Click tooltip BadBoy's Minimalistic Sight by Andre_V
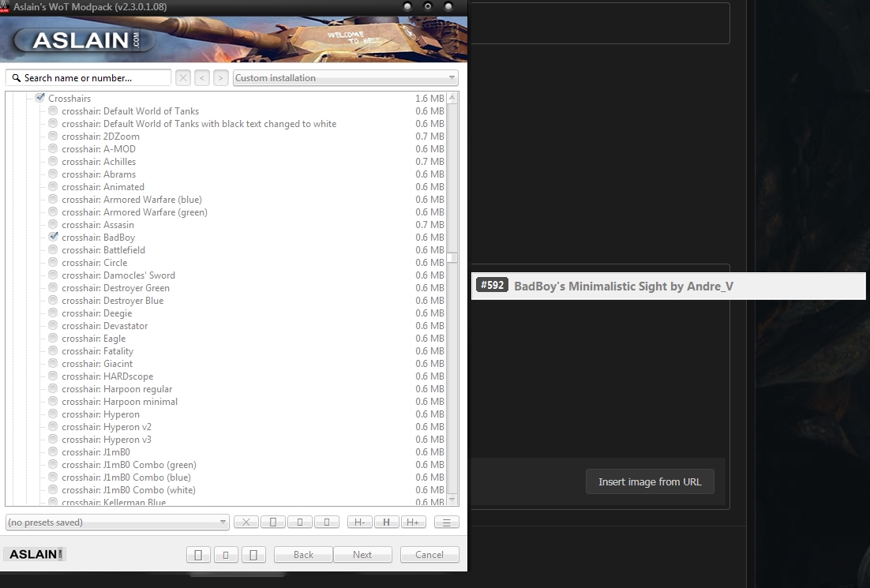The image size is (870, 588). point(624,287)
